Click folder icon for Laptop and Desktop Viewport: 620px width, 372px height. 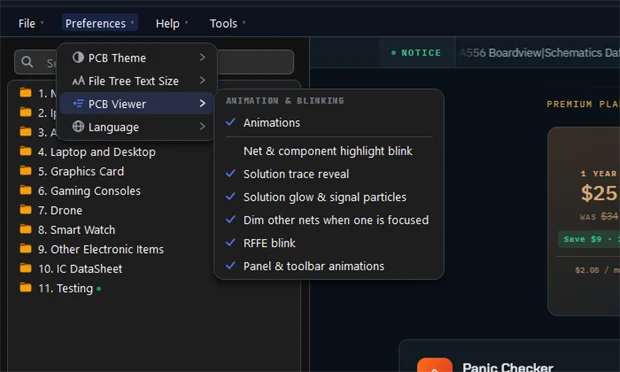coord(26,151)
